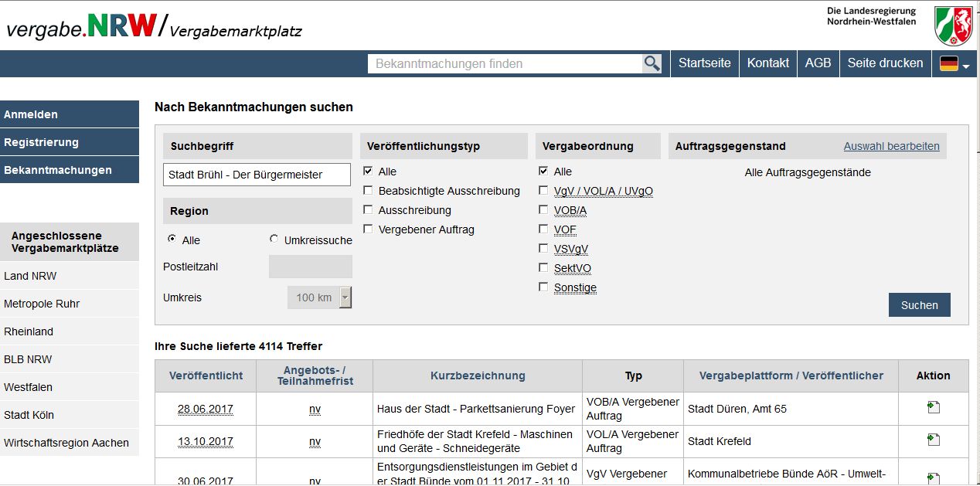Tick the Ausschreibung checkbox
The image size is (980, 486).
pyautogui.click(x=369, y=209)
